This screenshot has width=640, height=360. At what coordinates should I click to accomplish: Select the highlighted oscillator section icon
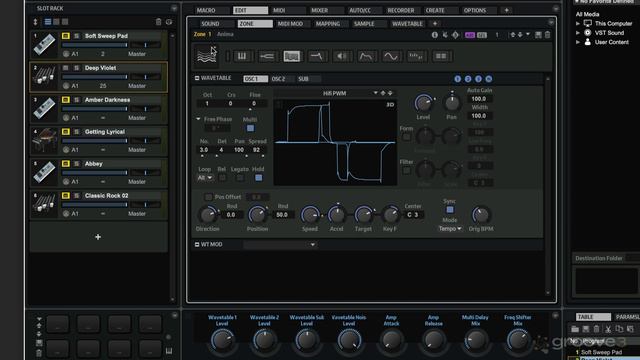[292, 56]
